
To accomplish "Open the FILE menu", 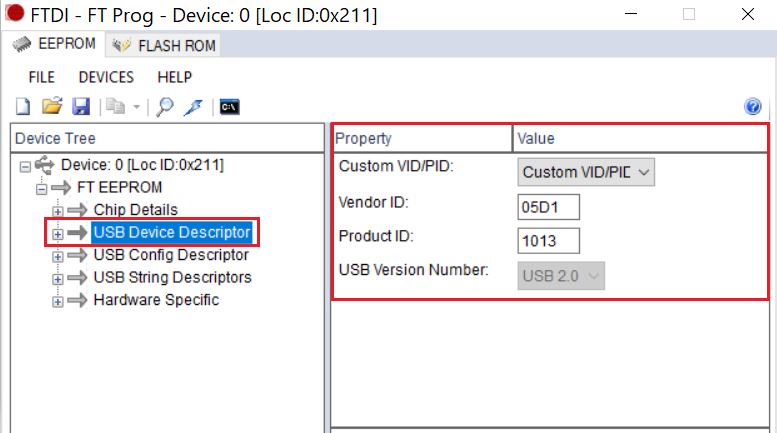I will [x=42, y=77].
